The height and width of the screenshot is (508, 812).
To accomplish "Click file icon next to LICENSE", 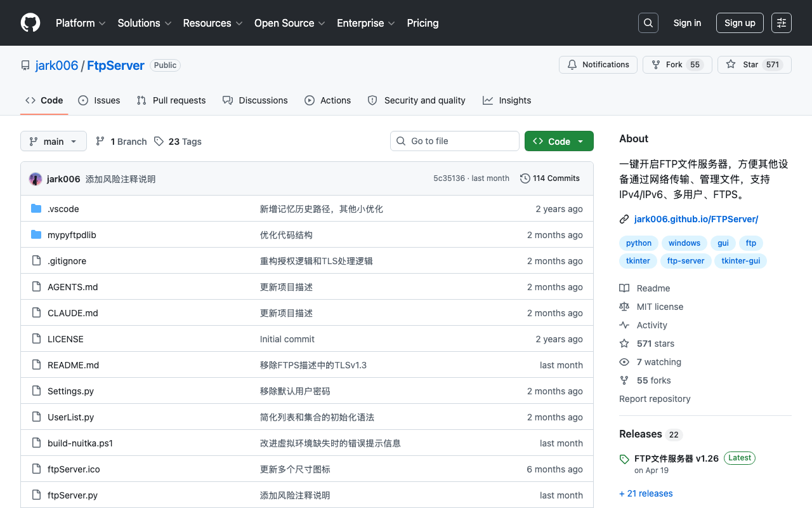I will coord(36,339).
